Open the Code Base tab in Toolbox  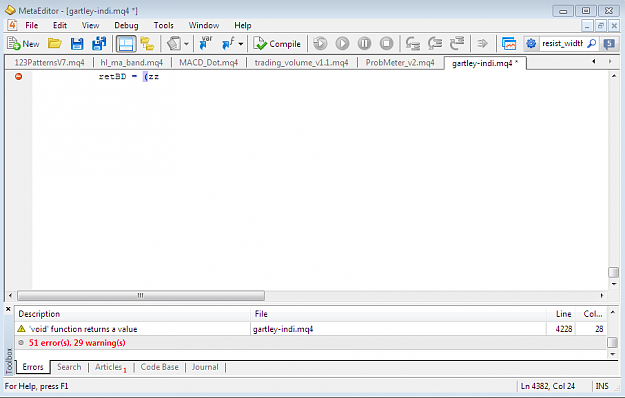click(x=159, y=367)
